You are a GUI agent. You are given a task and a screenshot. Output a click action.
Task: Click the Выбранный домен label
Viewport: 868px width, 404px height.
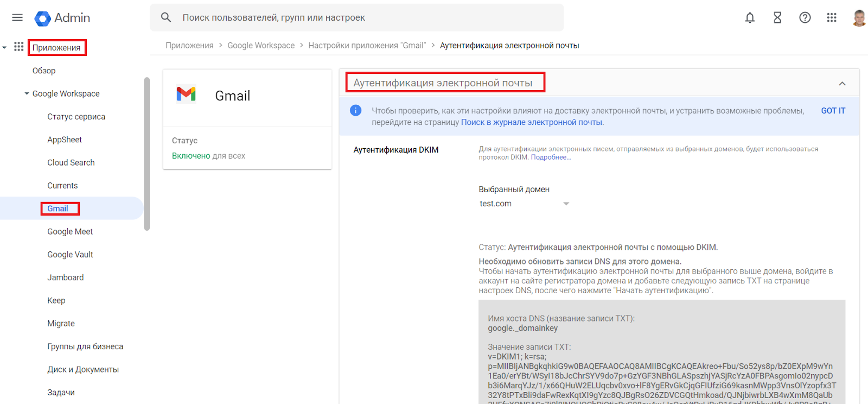(514, 190)
